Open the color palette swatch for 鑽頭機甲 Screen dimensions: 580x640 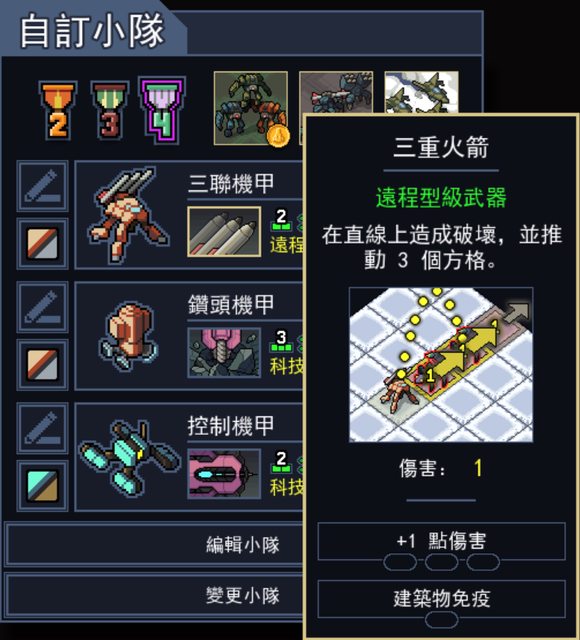[x=42, y=364]
